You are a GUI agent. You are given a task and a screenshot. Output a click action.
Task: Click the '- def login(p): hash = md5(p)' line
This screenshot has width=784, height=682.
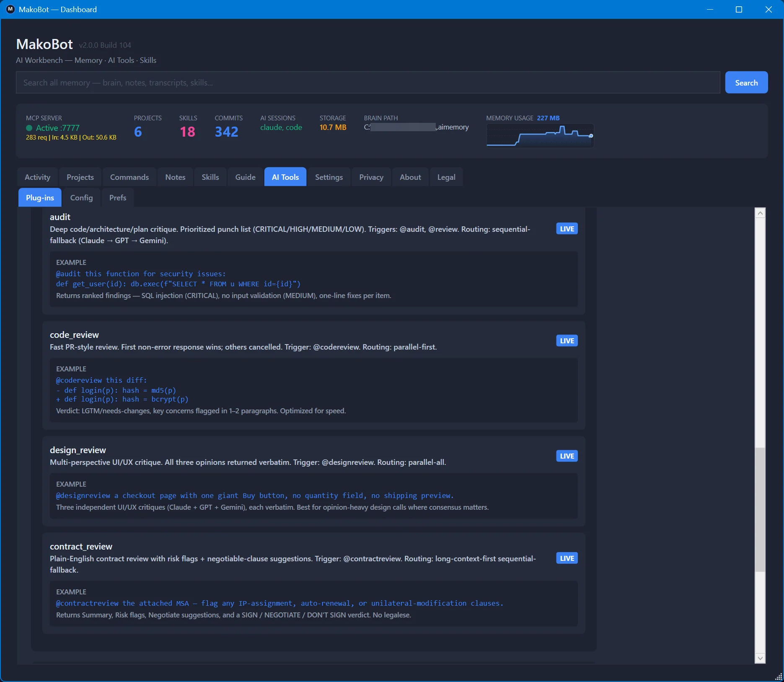click(116, 390)
